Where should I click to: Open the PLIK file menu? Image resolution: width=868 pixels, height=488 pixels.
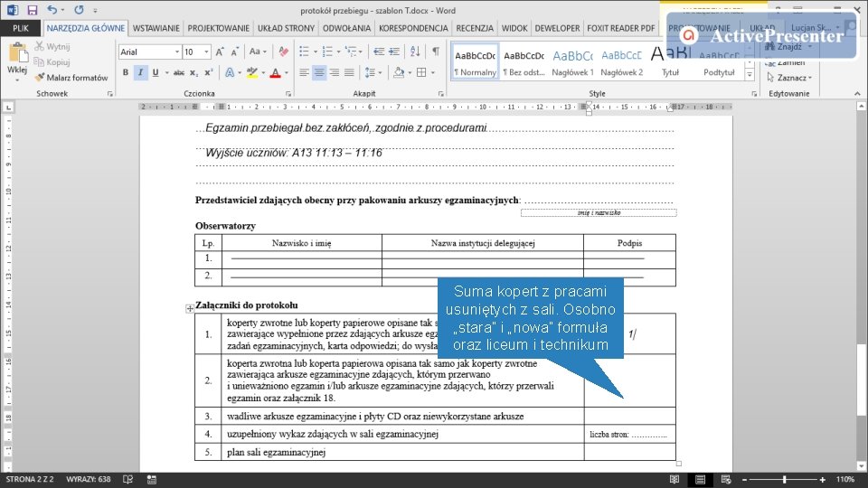(x=21, y=28)
